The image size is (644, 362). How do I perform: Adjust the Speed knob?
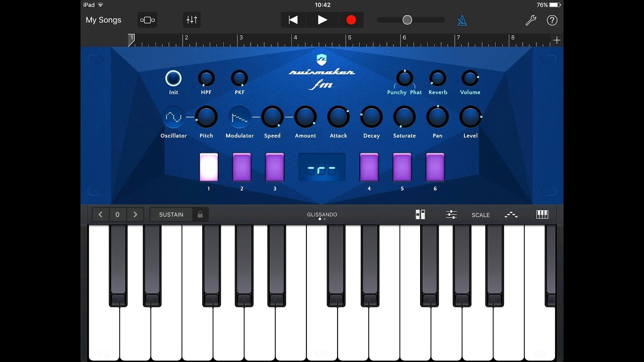click(x=272, y=117)
